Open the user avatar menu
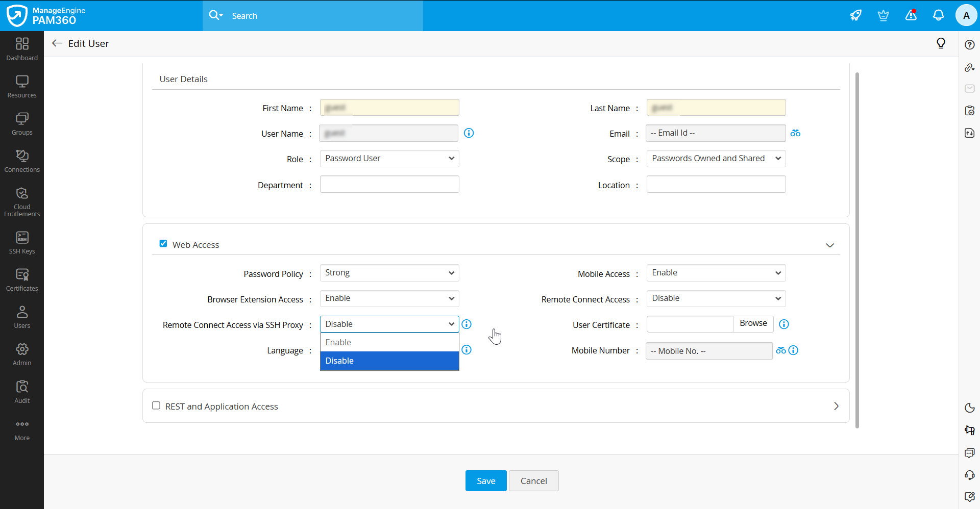The image size is (980, 509). click(x=966, y=15)
